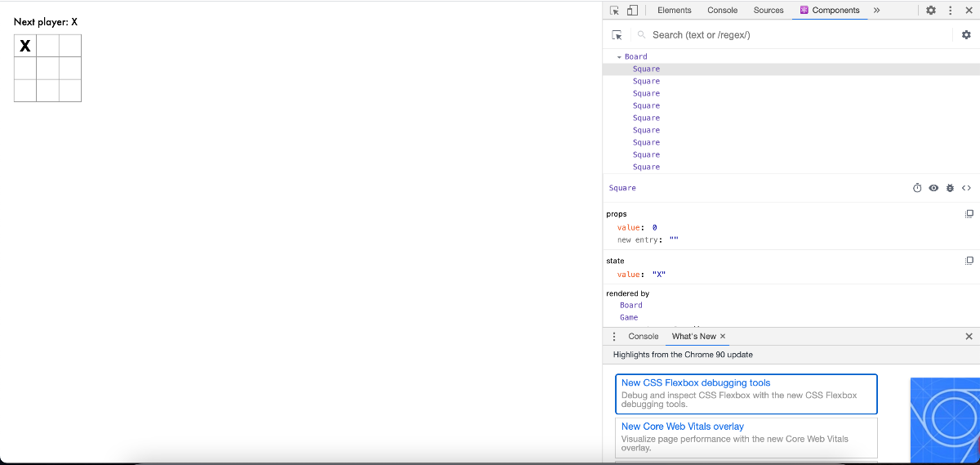Click the board square showing X
Viewport: 980px width, 465px height.
click(25, 46)
